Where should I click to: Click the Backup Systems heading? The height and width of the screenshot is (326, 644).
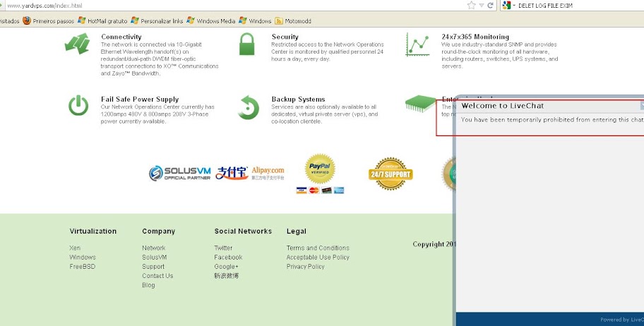point(298,99)
